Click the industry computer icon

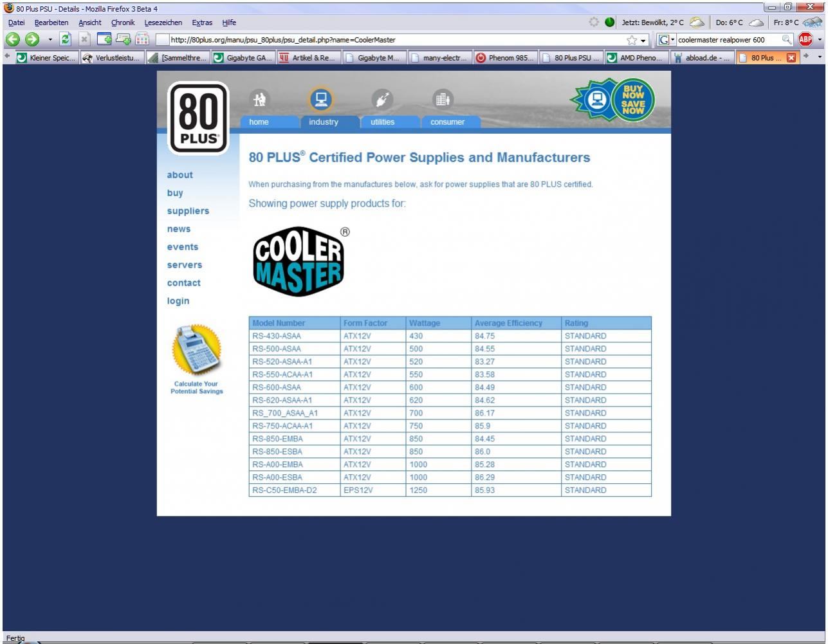point(321,99)
